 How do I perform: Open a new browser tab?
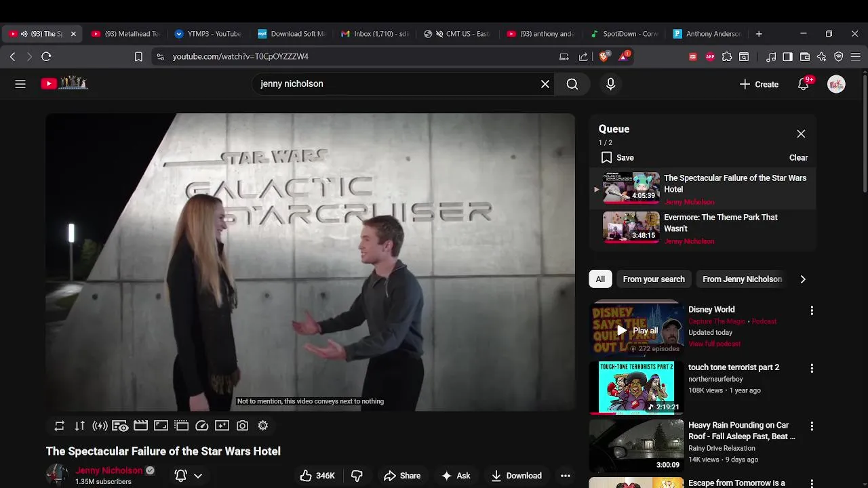click(759, 34)
